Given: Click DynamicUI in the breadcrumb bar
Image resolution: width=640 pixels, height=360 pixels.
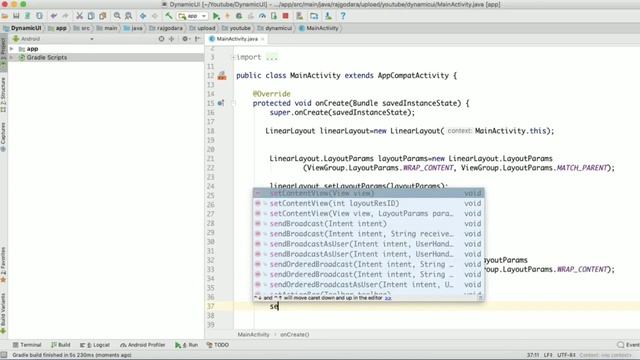Looking at the screenshot, I should [x=22, y=28].
